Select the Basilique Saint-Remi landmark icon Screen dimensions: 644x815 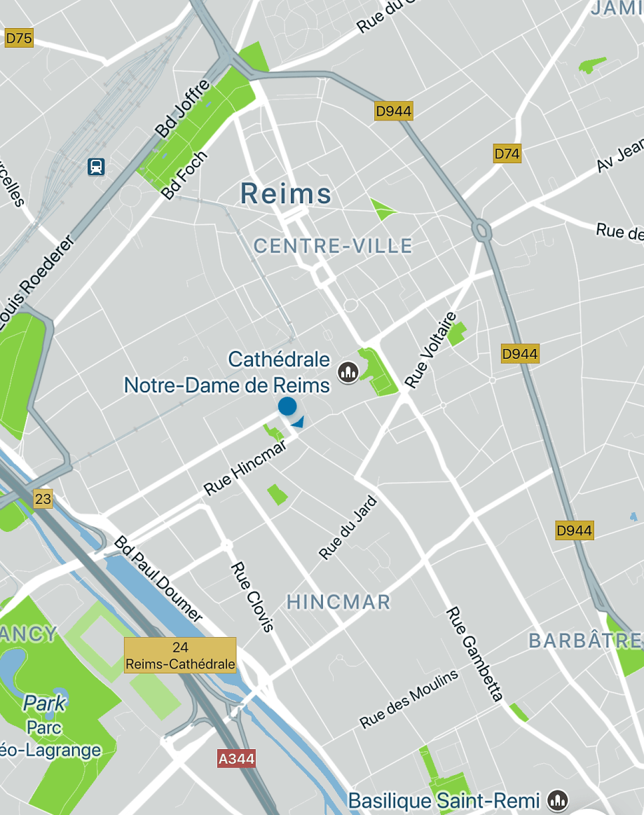pyautogui.click(x=559, y=800)
